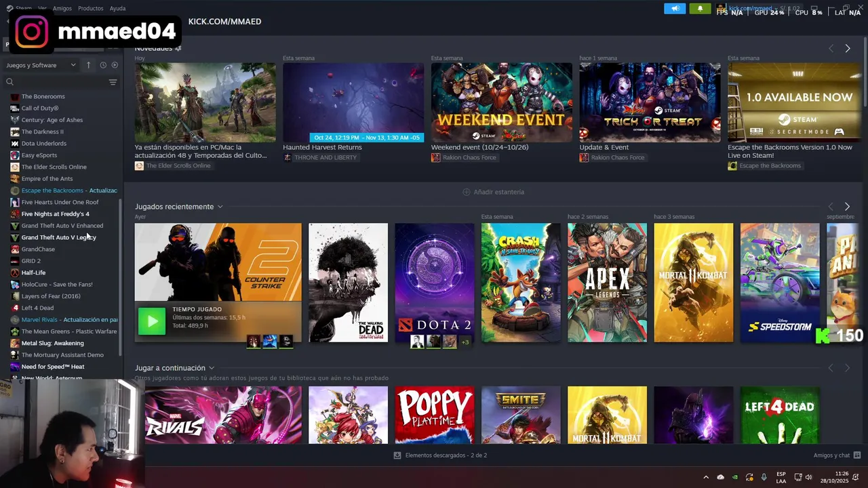Open the Ayuda menu
Screen dimensions: 868x488
point(117,8)
